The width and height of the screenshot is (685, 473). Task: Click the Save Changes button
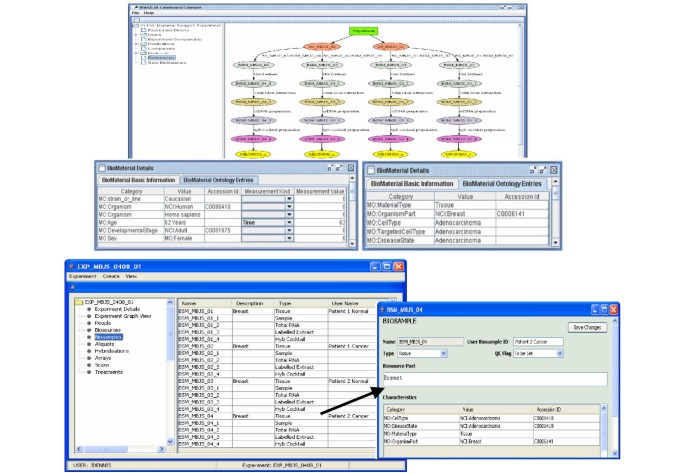click(x=587, y=327)
